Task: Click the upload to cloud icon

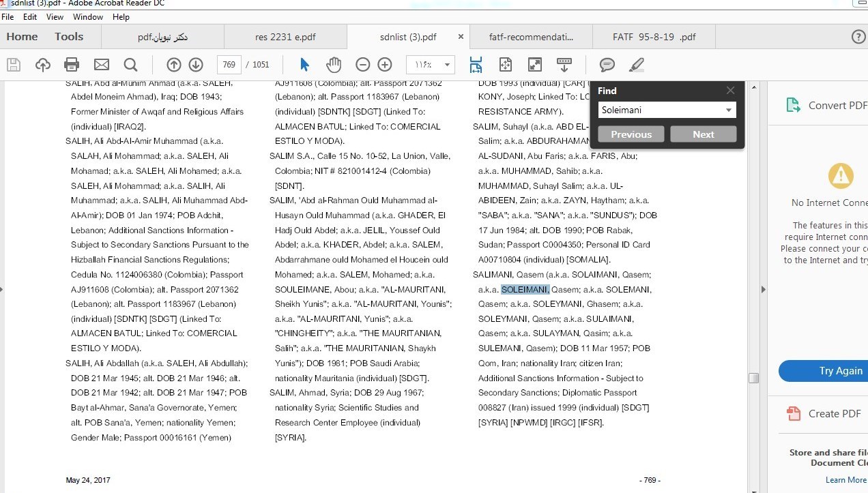Action: coord(43,65)
